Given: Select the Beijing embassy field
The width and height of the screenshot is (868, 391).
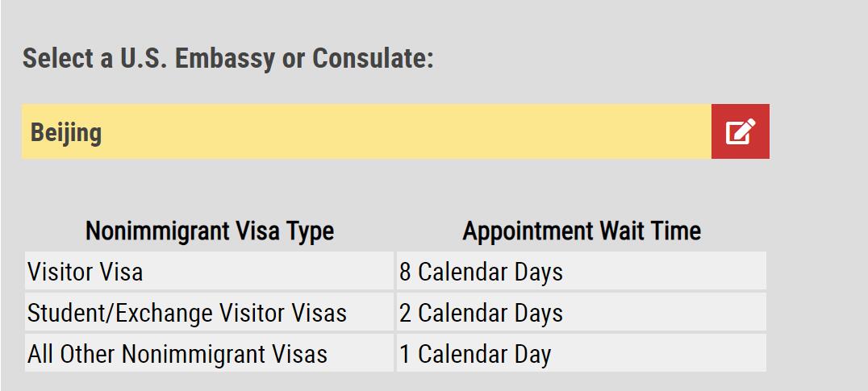Looking at the screenshot, I should click(366, 131).
